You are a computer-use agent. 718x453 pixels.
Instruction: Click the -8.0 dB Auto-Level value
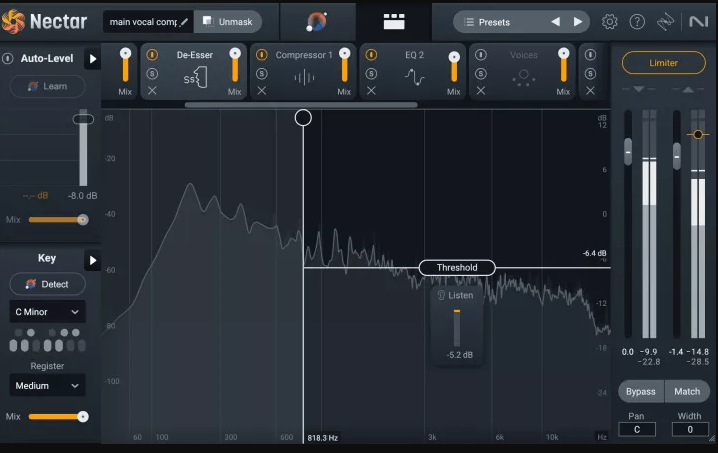pyautogui.click(x=82, y=196)
